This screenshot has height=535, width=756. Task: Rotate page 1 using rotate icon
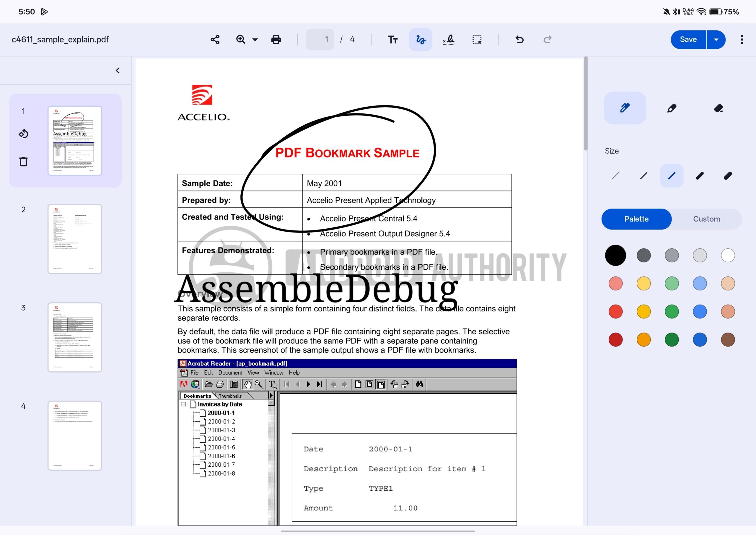click(x=23, y=134)
